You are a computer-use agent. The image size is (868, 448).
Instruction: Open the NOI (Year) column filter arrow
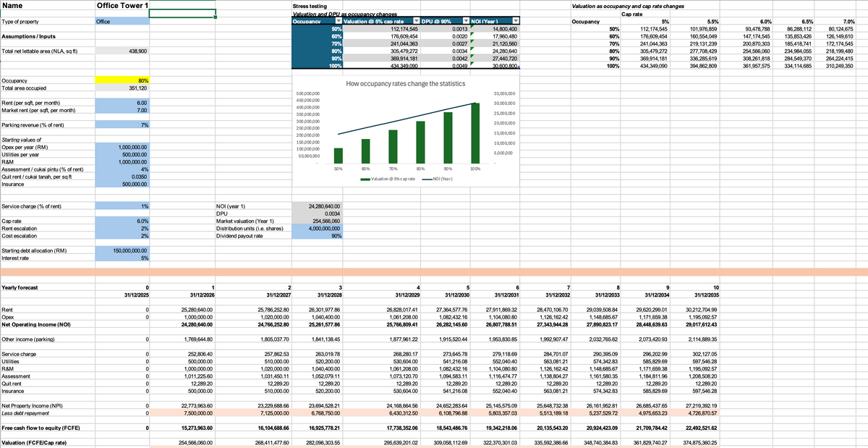click(515, 22)
